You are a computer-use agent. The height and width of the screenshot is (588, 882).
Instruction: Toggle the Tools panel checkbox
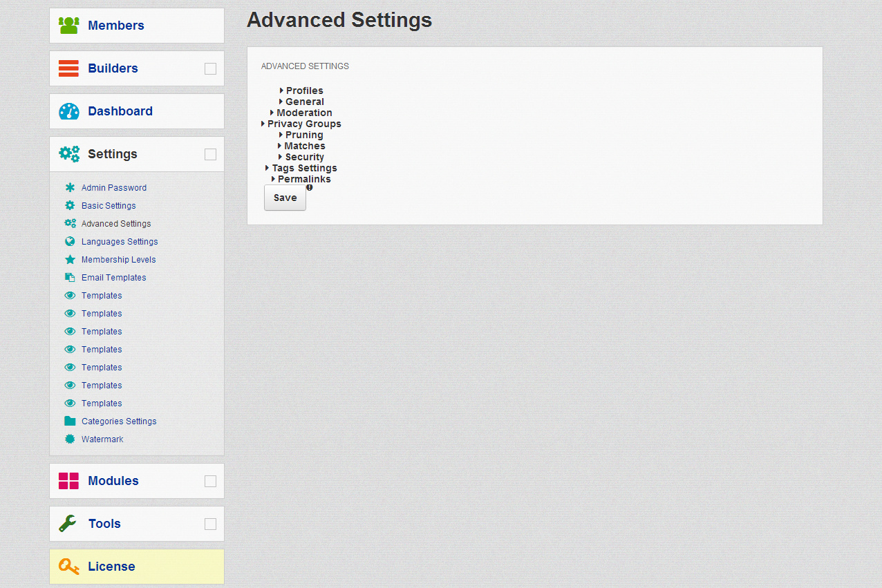(210, 524)
